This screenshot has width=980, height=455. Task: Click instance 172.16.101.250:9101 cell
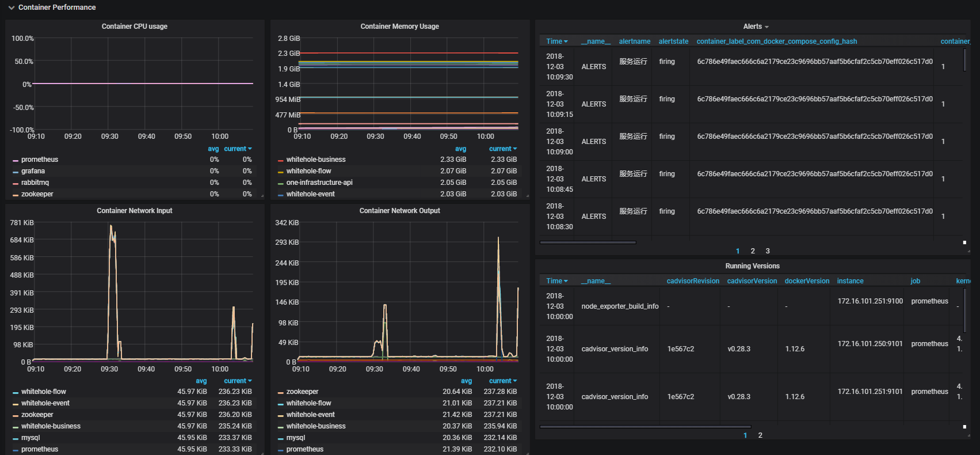(870, 344)
